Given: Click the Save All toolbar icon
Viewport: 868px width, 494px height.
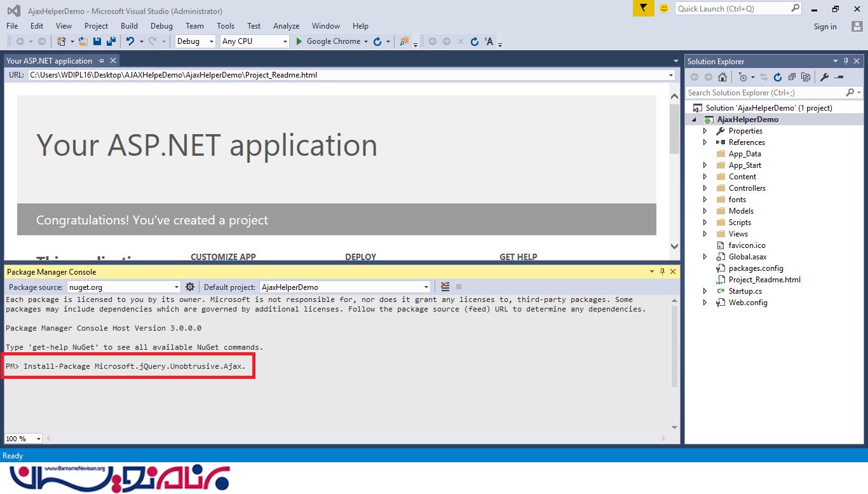Looking at the screenshot, I should pyautogui.click(x=111, y=41).
